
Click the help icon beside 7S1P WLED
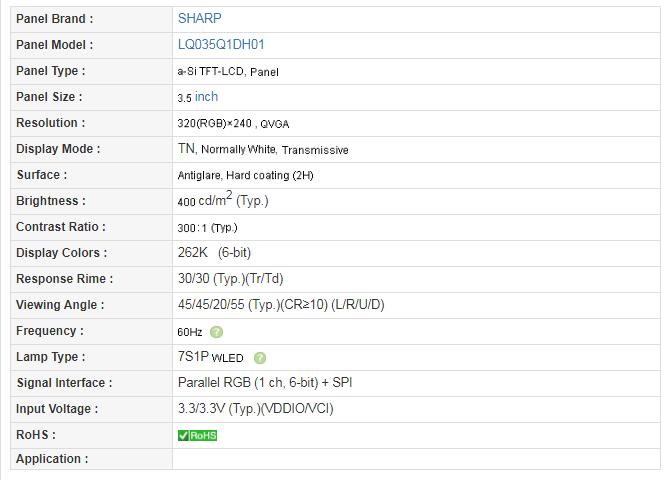pos(260,358)
